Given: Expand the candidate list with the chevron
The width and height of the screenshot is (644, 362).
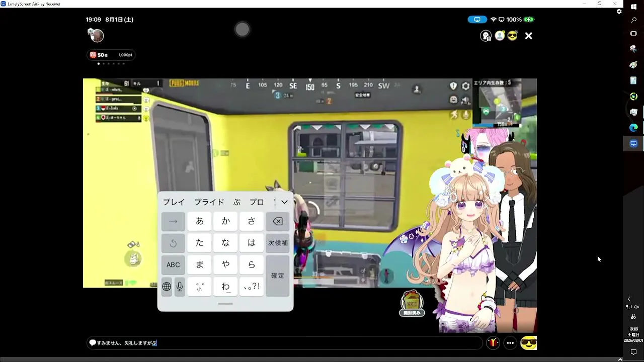Looking at the screenshot, I should click(x=284, y=202).
